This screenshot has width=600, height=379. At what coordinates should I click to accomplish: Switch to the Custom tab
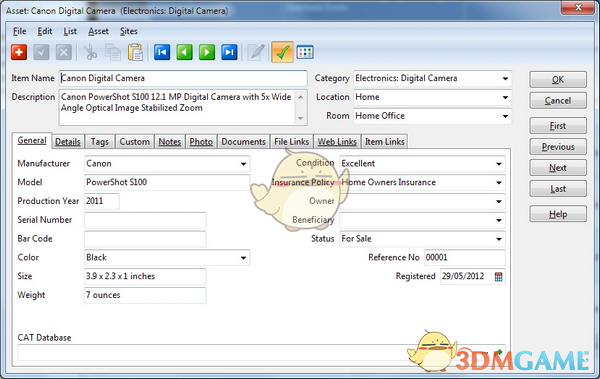click(135, 142)
